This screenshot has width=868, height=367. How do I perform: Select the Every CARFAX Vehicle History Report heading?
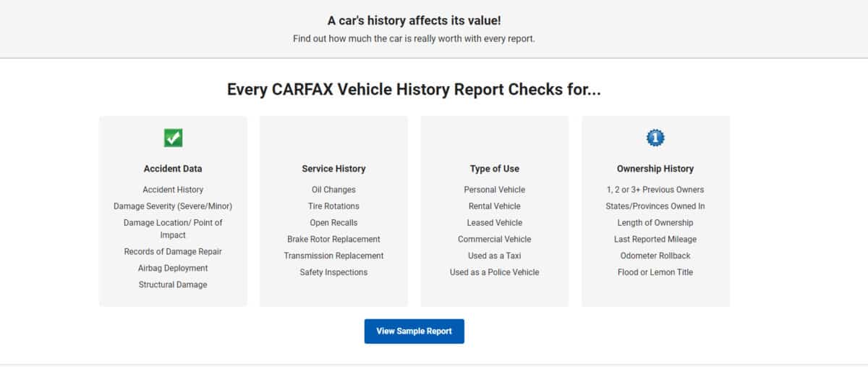(x=414, y=90)
